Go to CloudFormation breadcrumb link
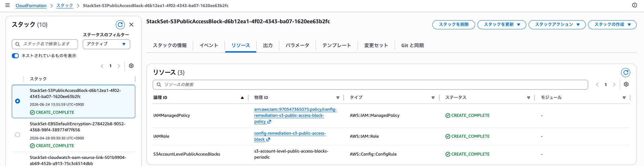644x166 pixels. [31, 6]
